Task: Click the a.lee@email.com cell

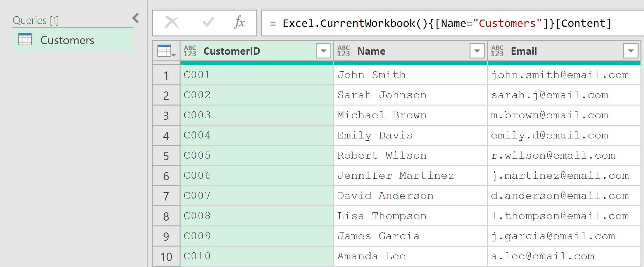Action: click(564, 256)
